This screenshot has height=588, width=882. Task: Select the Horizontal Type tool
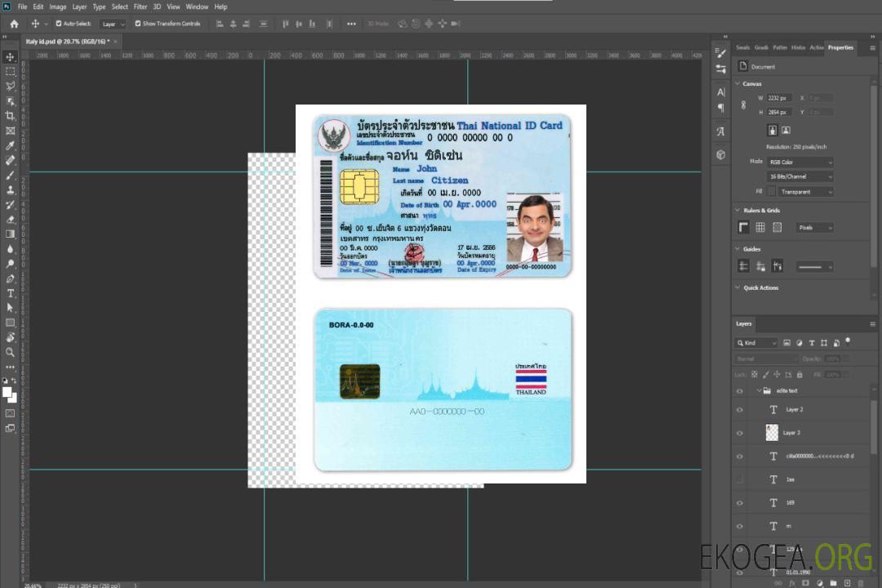tap(10, 293)
